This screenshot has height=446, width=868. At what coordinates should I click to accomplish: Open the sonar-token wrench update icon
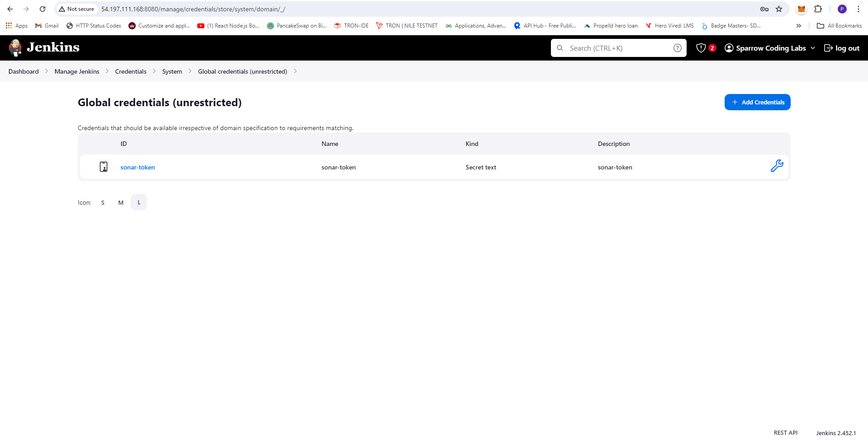777,166
